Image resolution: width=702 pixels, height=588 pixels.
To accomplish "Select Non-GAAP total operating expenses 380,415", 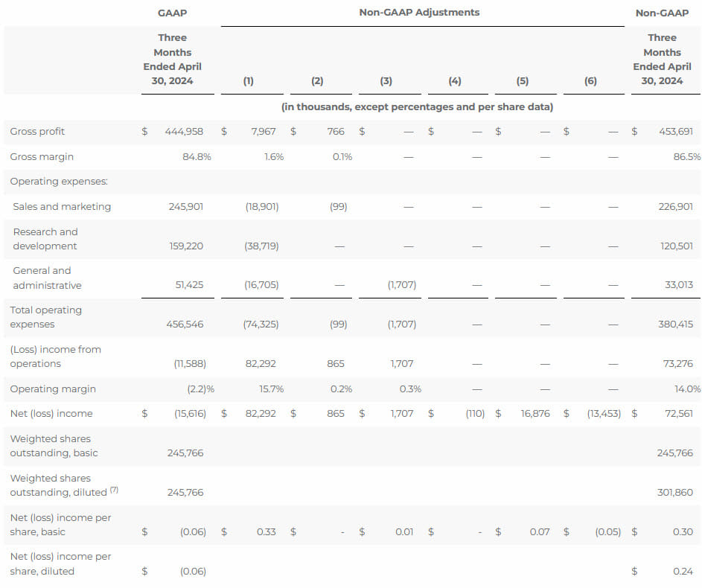I will tap(676, 325).
